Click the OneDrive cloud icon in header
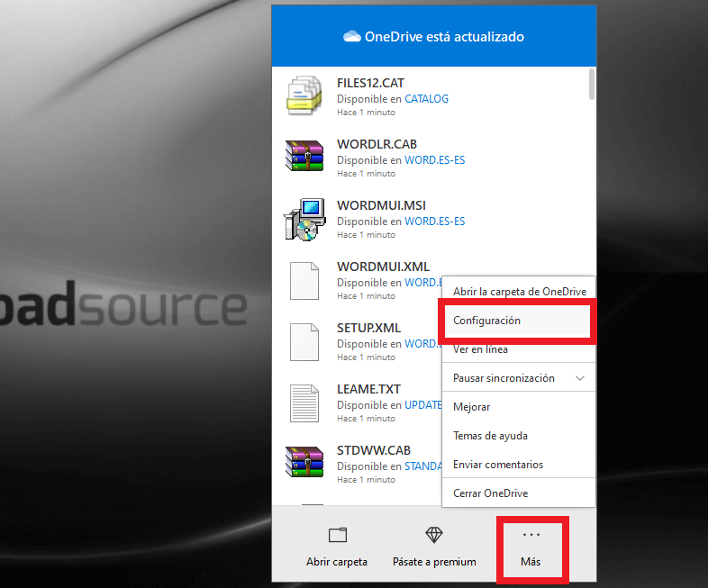The height and width of the screenshot is (588, 708). tap(351, 37)
